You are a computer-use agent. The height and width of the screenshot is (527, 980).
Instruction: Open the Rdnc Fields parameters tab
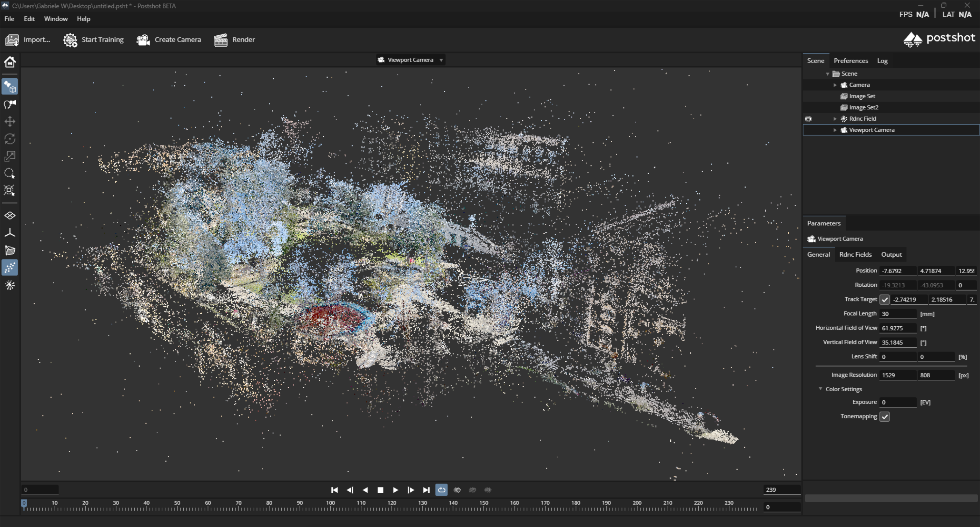click(x=855, y=254)
